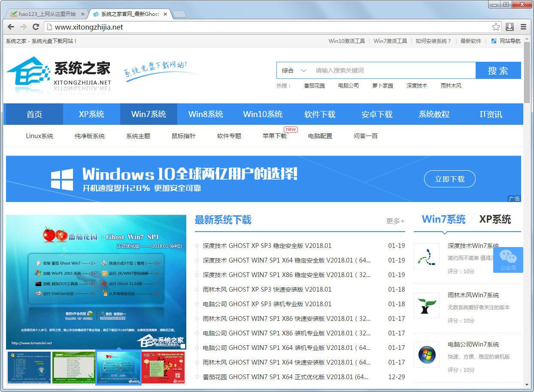
Task: Open the Win8系统 navigation item
Action: point(206,114)
